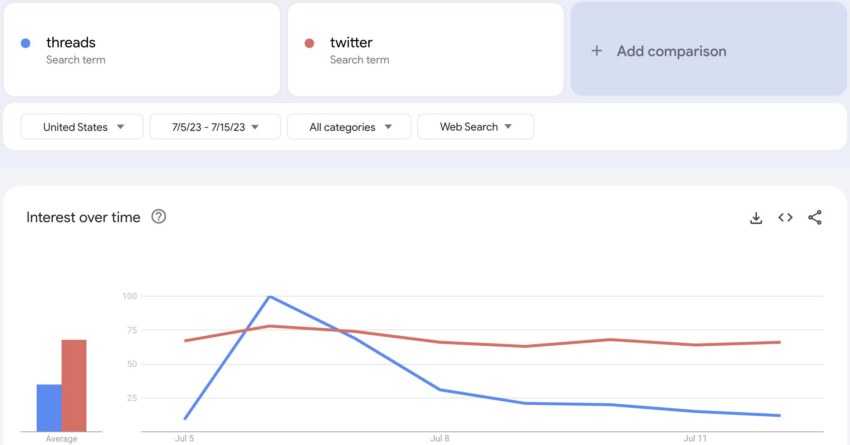
Task: Expand the Web Search type dropdown
Action: click(475, 127)
